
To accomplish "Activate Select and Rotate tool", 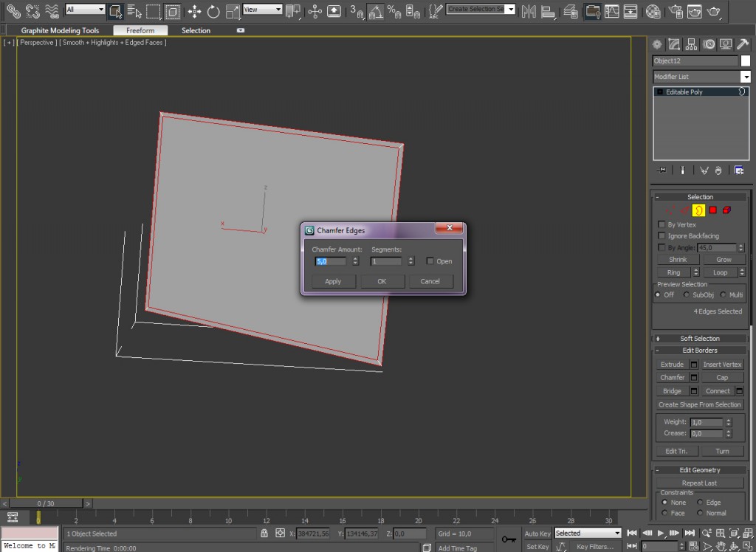I will (213, 10).
